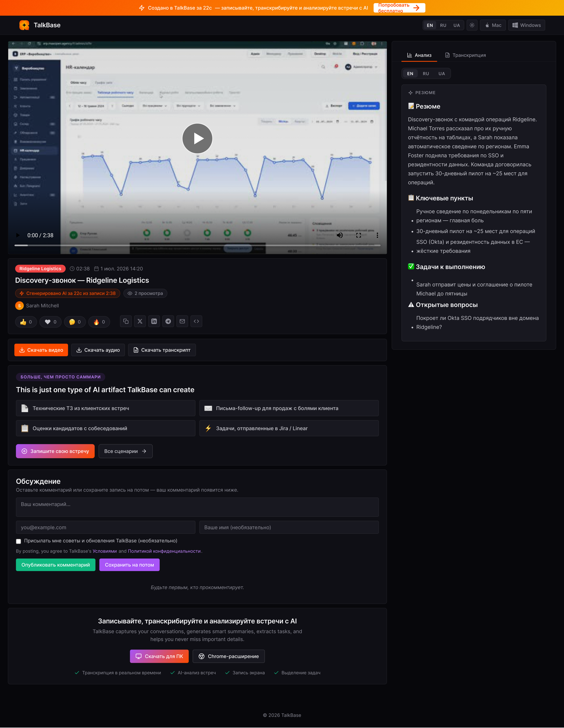Click the Windows download button
The height and width of the screenshot is (728, 564).
(x=527, y=25)
